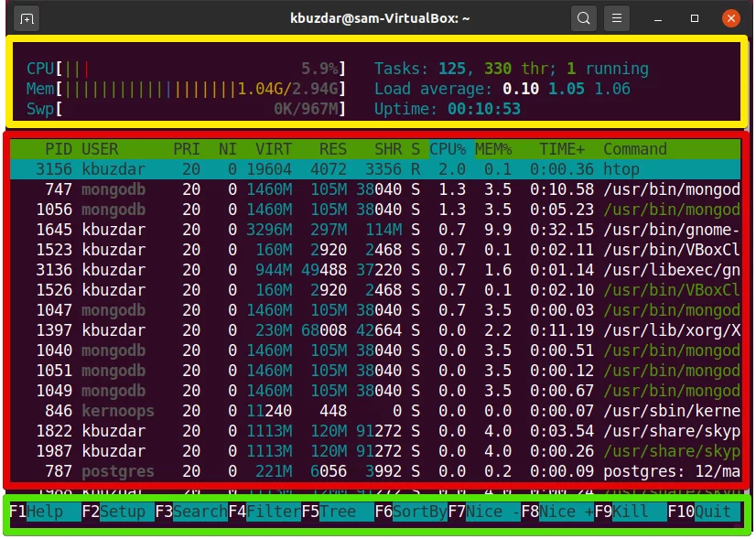This screenshot has height=539, width=756.
Task: Click the Uptime readout
Action: [448, 109]
